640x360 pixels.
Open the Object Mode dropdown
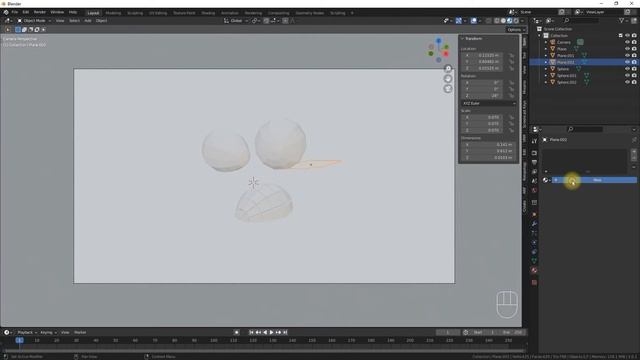click(x=34, y=20)
